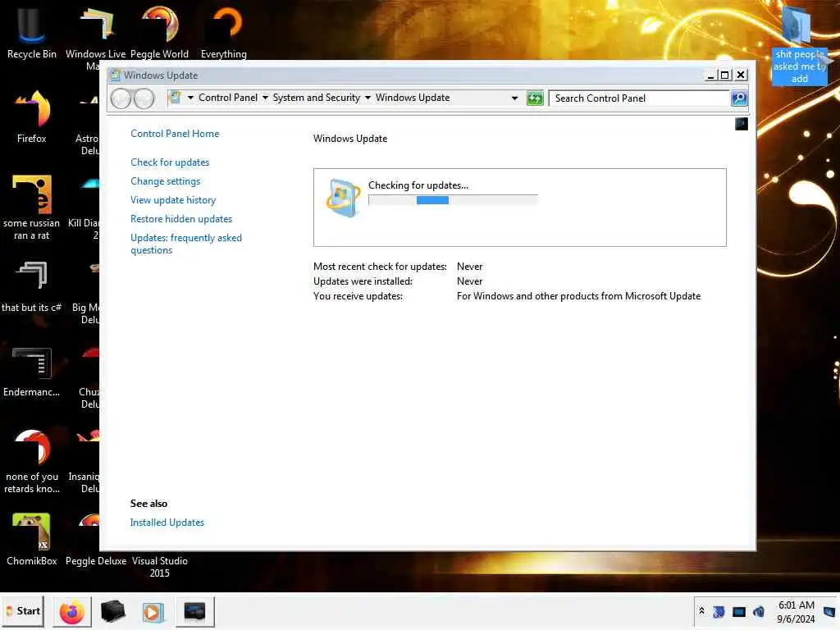
Task: Select the 'some russian ran a rat' icon
Action: 31,206
